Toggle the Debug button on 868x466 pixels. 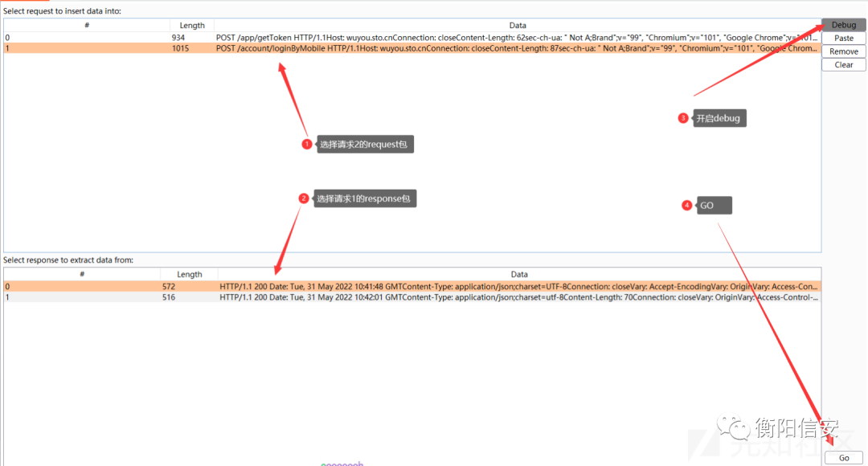pyautogui.click(x=843, y=25)
